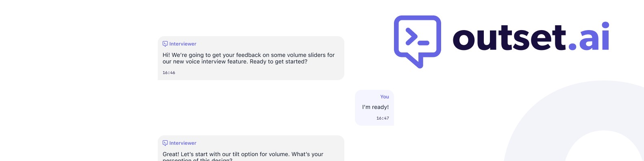Click the 16:47 timestamp on your reply
644x161 pixels.
click(x=383, y=118)
